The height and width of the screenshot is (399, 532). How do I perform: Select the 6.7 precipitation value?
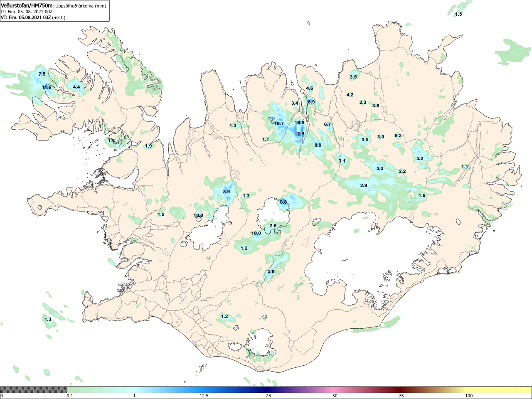328,124
